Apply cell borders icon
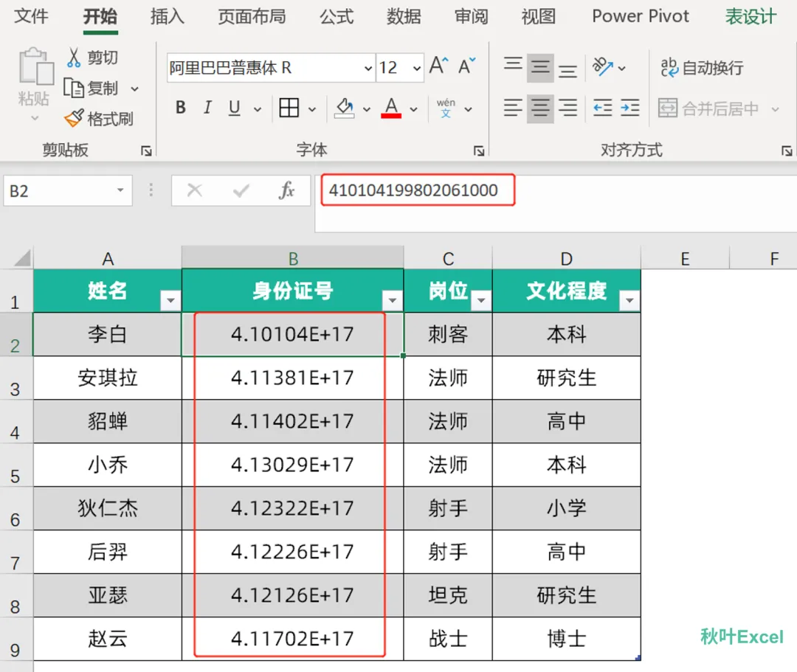This screenshot has width=797, height=672. [x=289, y=108]
